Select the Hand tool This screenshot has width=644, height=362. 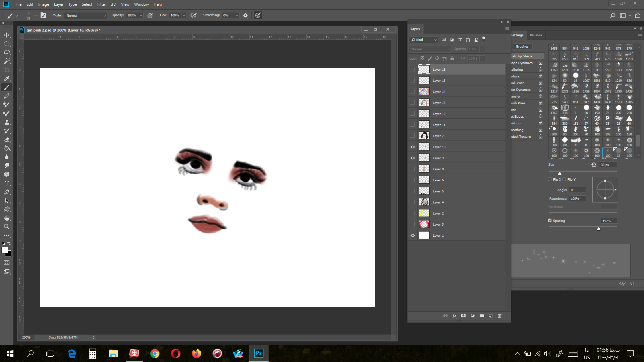(x=7, y=218)
